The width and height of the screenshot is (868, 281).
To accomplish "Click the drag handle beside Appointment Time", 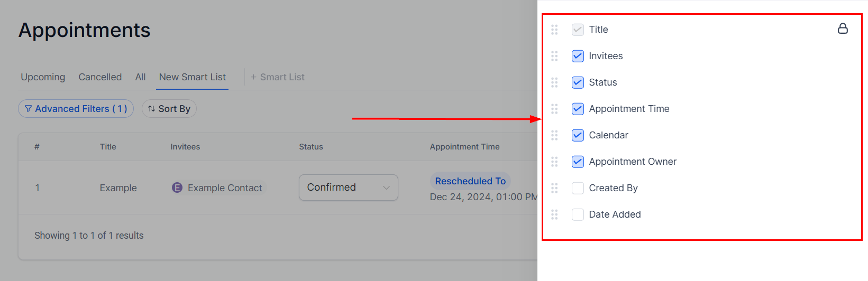I will (554, 109).
